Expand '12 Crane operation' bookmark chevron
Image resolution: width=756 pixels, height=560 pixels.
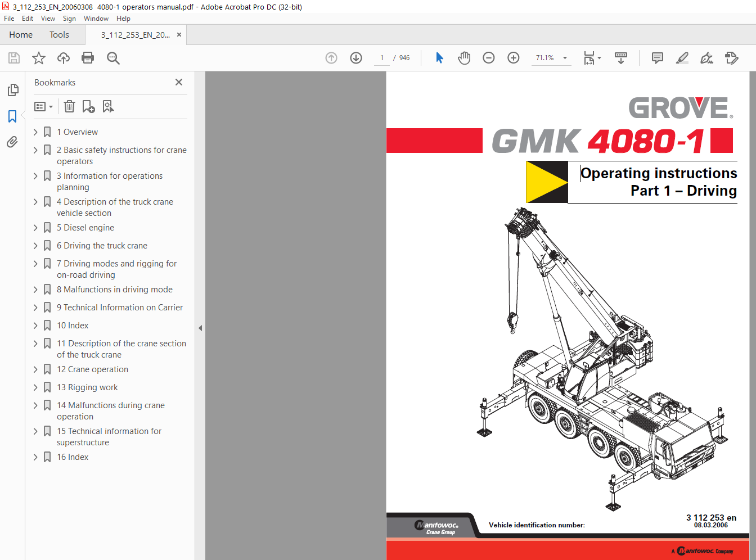pyautogui.click(x=35, y=369)
